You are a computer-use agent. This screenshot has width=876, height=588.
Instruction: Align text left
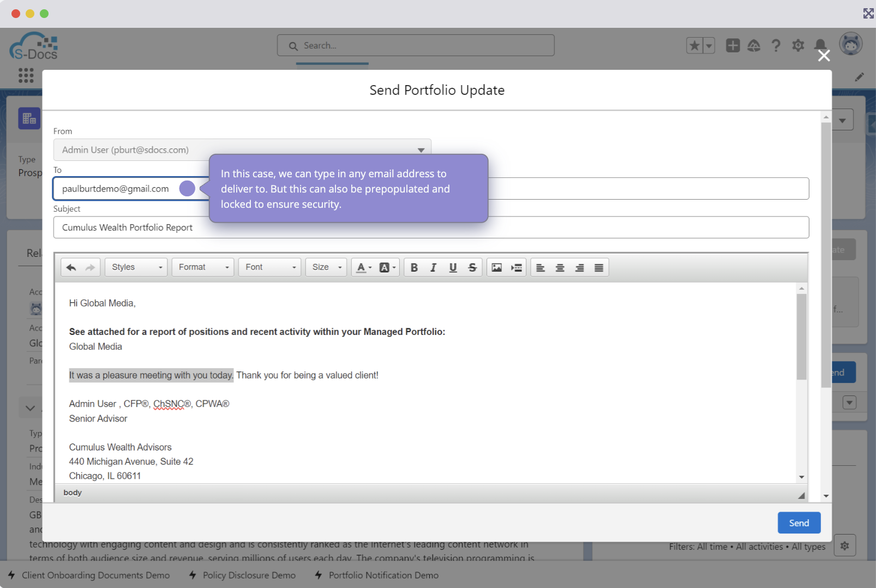[x=541, y=267]
